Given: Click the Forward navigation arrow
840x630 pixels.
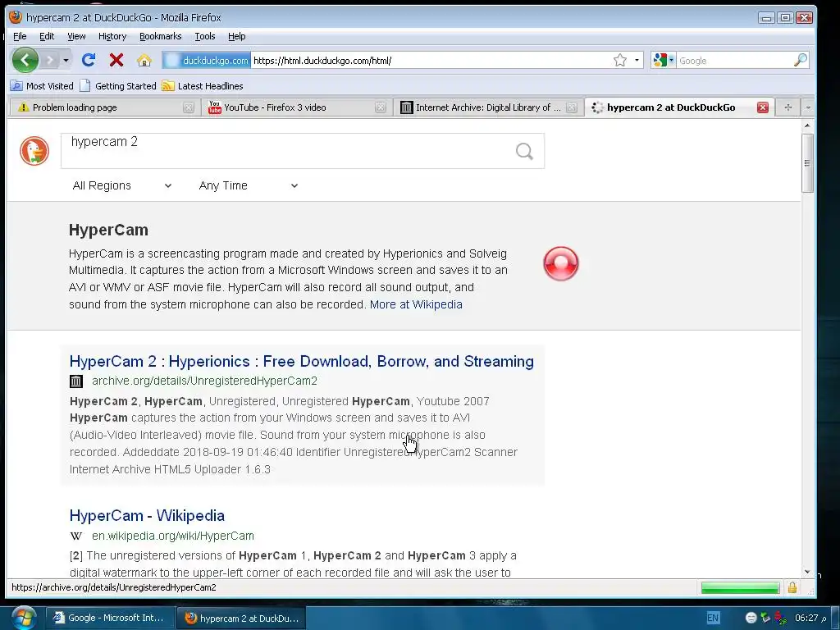Looking at the screenshot, I should [x=50, y=61].
